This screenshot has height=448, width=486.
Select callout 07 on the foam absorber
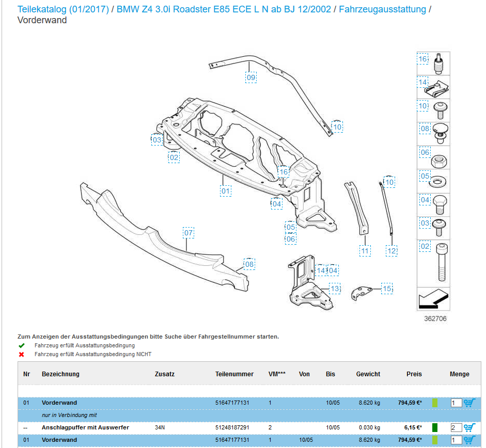[189, 233]
